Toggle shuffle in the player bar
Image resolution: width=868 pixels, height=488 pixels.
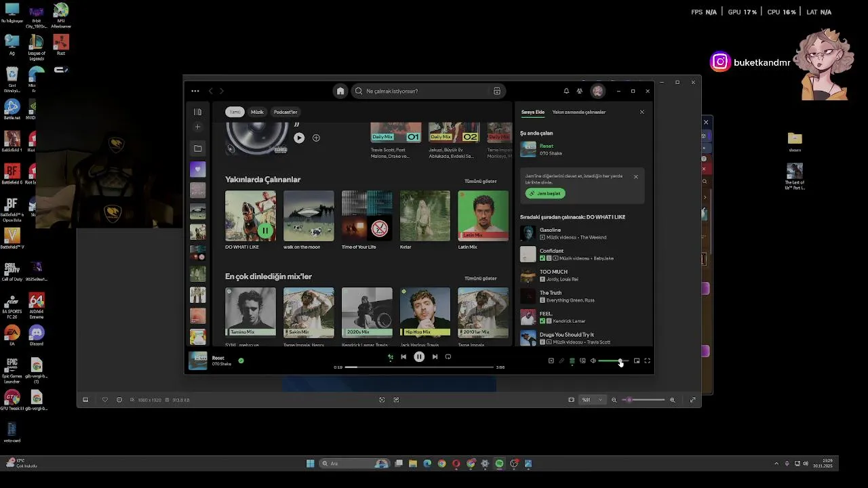pos(390,357)
